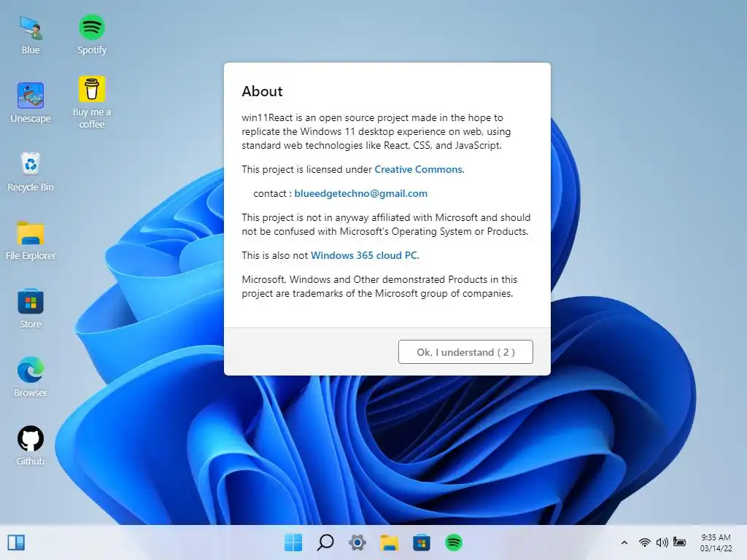Click the Ok, I understand button
This screenshot has height=560, width=747.
(x=465, y=352)
